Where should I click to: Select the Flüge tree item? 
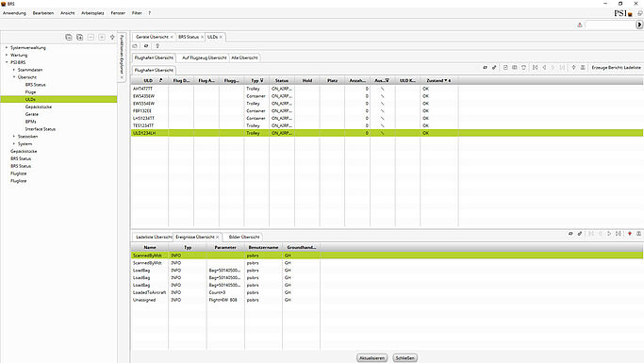(x=30, y=92)
